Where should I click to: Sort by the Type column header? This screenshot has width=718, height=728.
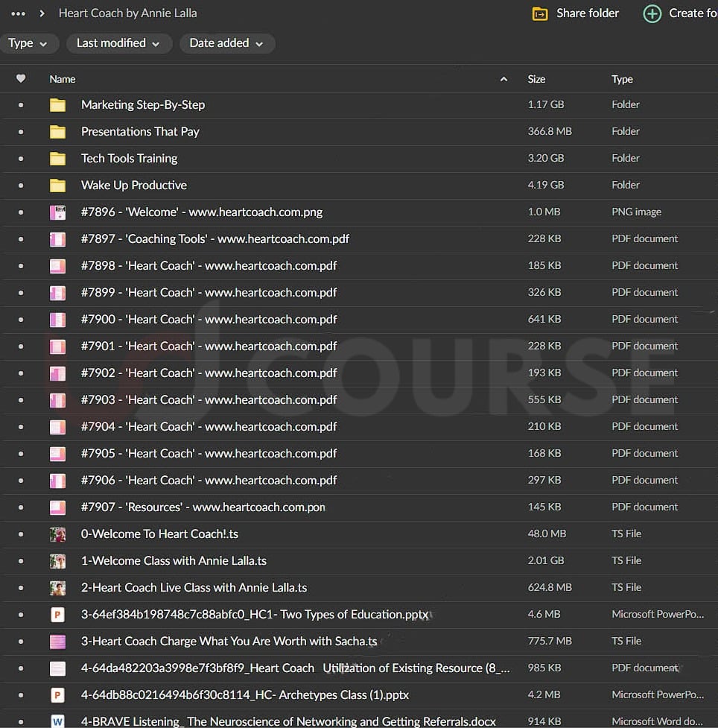click(622, 79)
